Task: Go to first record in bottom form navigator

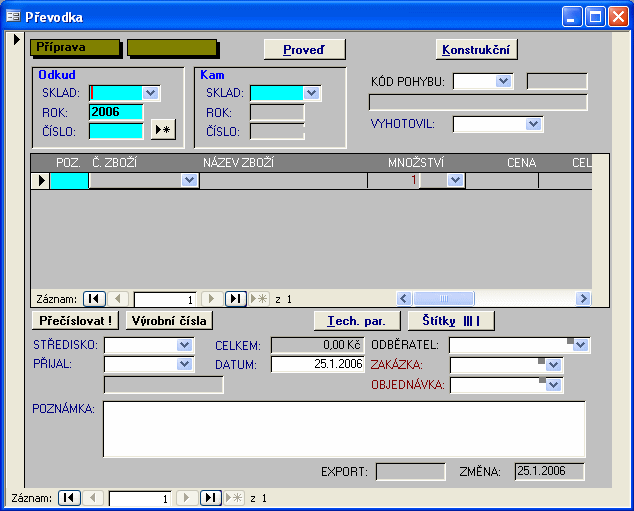Action: click(69, 498)
